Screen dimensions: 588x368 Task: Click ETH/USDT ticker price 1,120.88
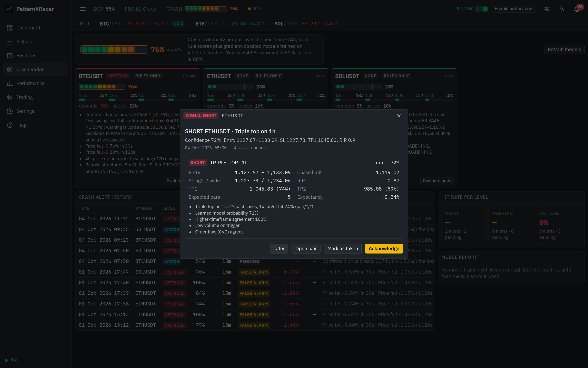point(234,24)
